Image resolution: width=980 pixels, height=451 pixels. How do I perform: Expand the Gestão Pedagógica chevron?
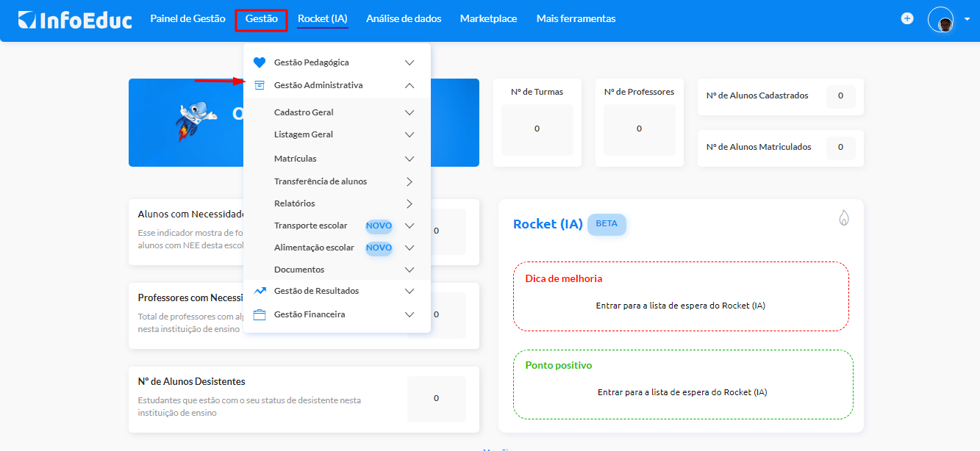[x=409, y=62]
